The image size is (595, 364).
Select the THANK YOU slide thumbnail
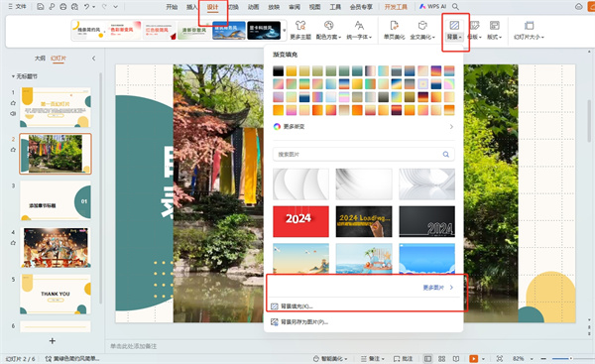click(56, 295)
